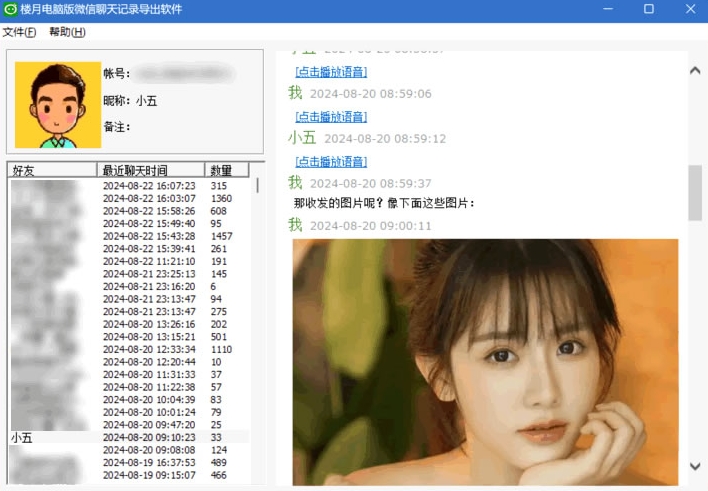
Task: Select row dated 2024-08-22 15:39:41
Action: [129, 249]
